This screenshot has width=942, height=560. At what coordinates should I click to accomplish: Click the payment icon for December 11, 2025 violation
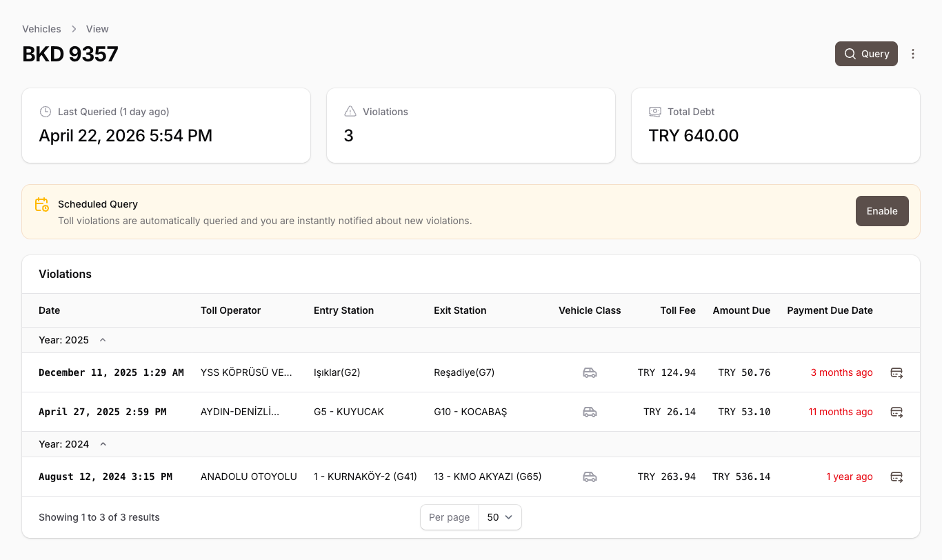coord(896,372)
